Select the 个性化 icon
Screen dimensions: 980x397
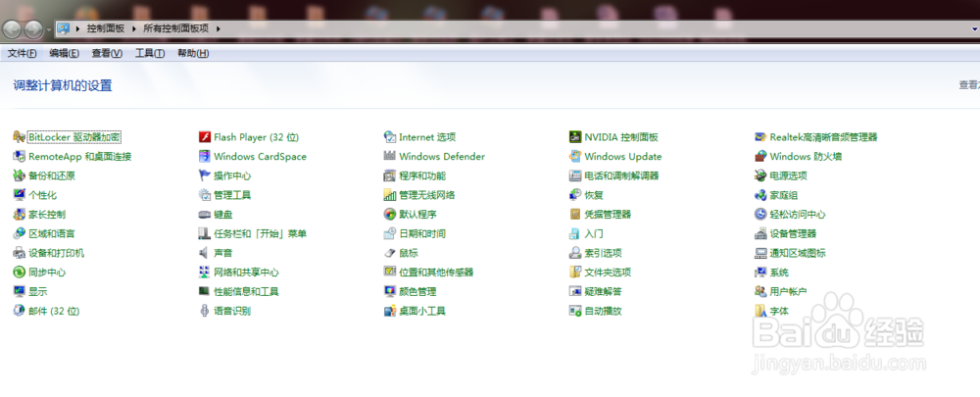click(x=19, y=195)
